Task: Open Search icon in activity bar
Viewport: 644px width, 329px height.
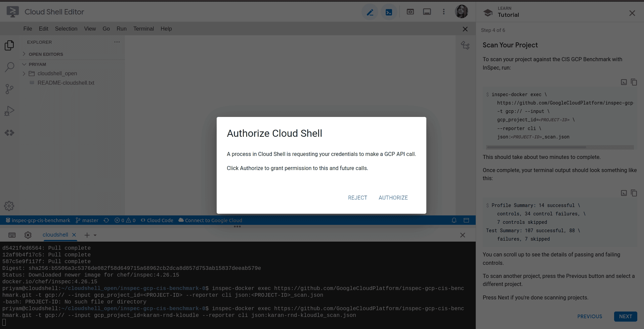Action: [9, 67]
